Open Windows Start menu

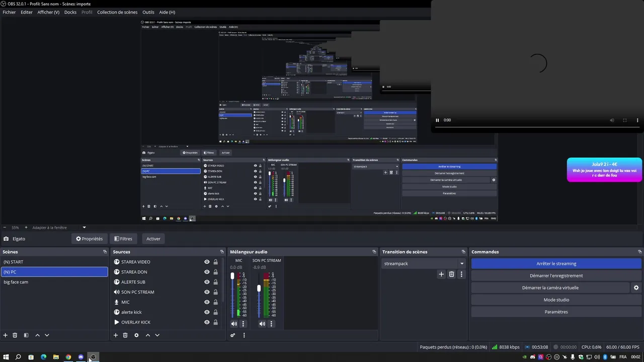(x=6, y=357)
